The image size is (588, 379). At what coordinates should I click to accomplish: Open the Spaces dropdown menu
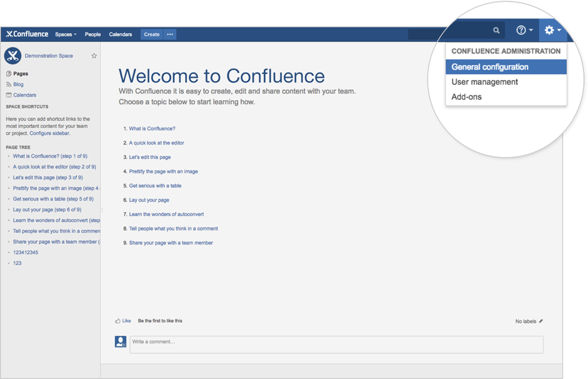[x=64, y=35]
